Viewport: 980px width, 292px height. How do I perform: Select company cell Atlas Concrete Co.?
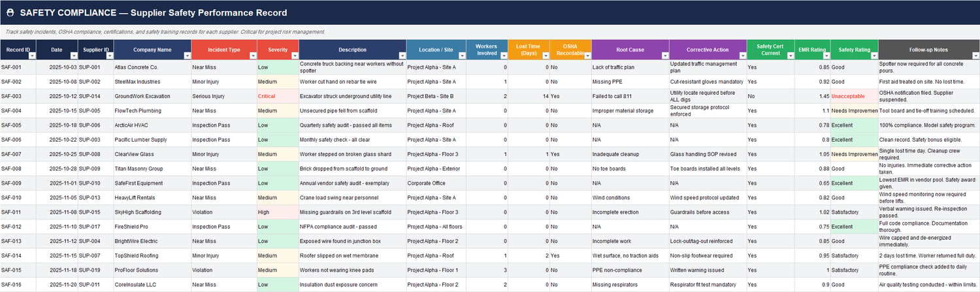(152, 67)
